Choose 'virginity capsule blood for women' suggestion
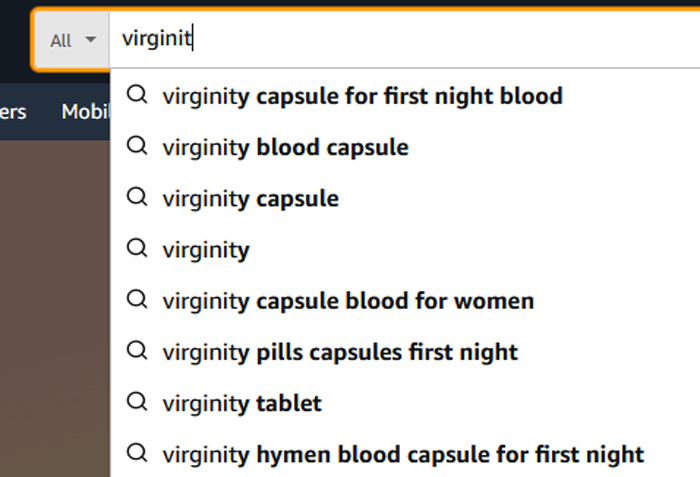Screen dimensions: 700x477 348,301
